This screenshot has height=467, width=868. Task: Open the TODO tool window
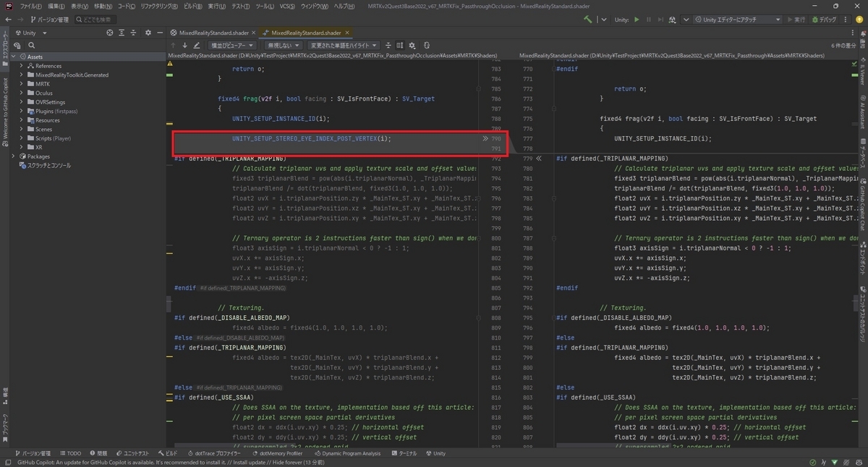coord(69,453)
